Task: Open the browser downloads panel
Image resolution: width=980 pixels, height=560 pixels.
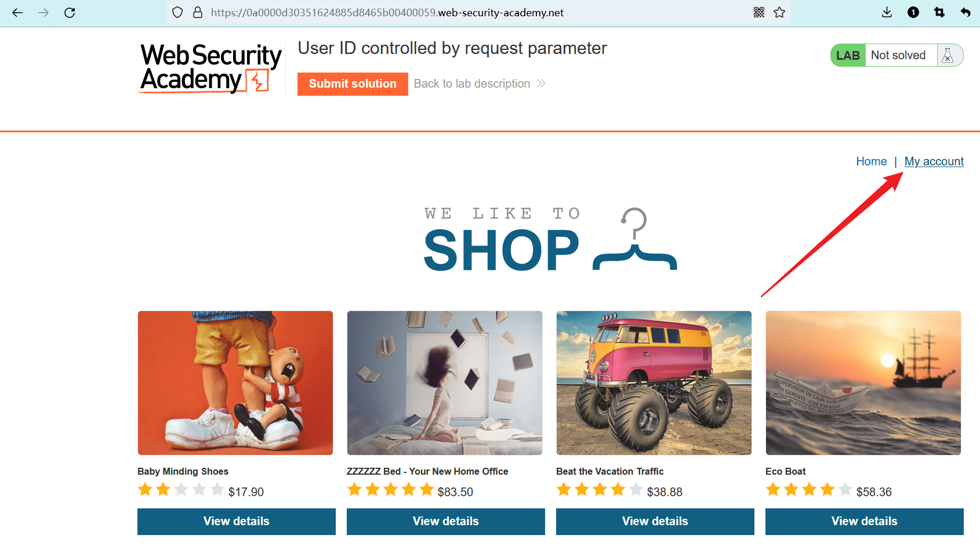Action: click(887, 13)
